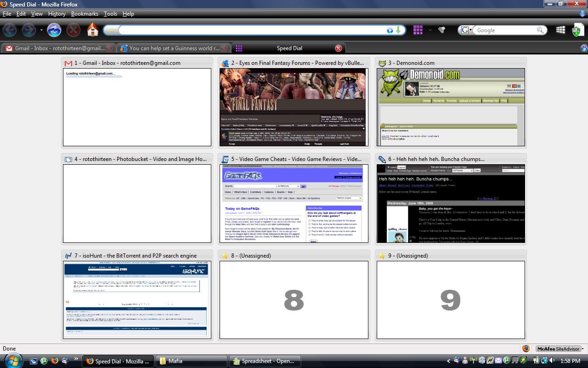Click the browser Back arrow button
The image size is (588, 368).
coord(10,30)
